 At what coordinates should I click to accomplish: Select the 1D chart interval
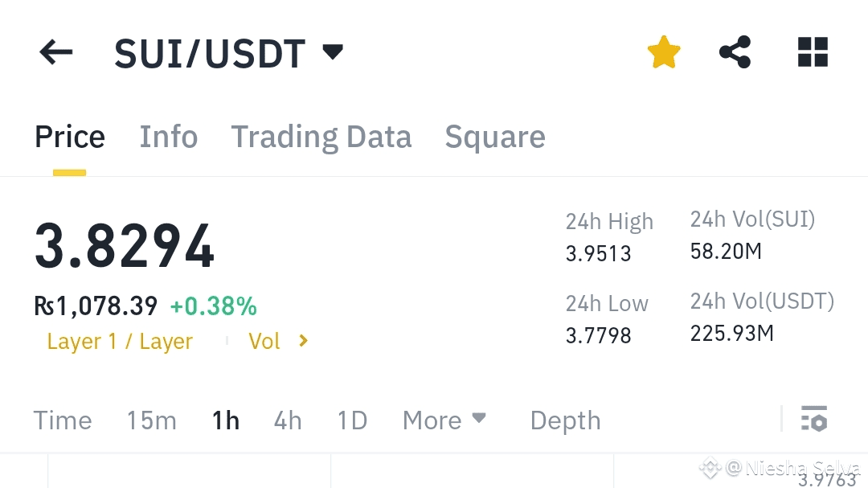click(x=352, y=420)
